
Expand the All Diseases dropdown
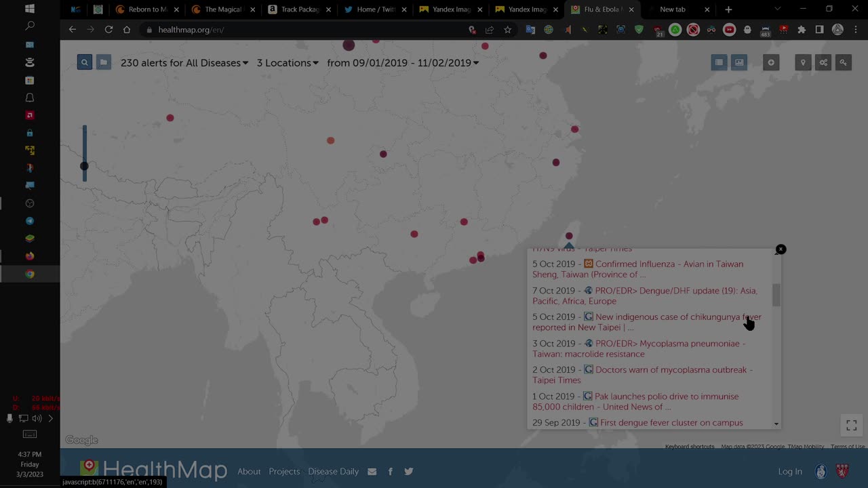(x=184, y=62)
